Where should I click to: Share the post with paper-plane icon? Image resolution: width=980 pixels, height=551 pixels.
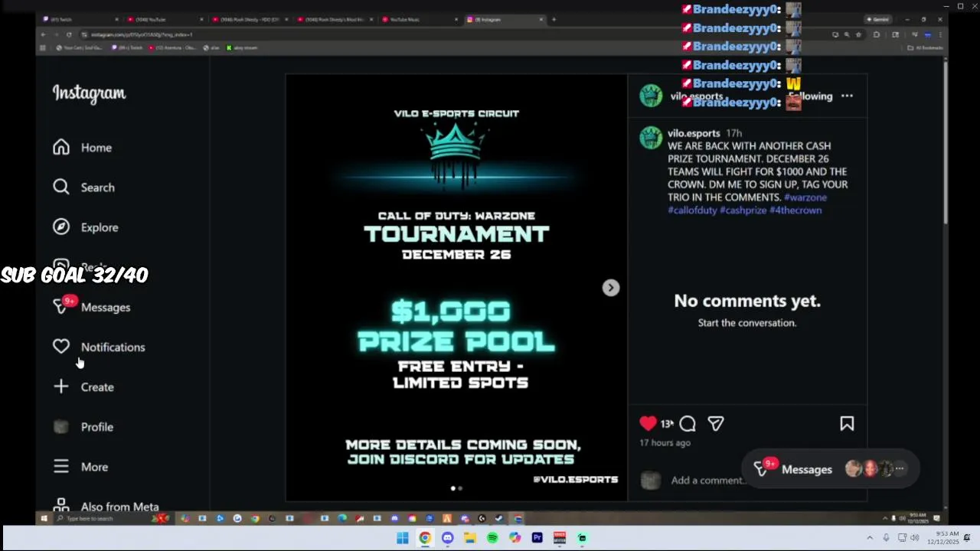[x=716, y=423]
